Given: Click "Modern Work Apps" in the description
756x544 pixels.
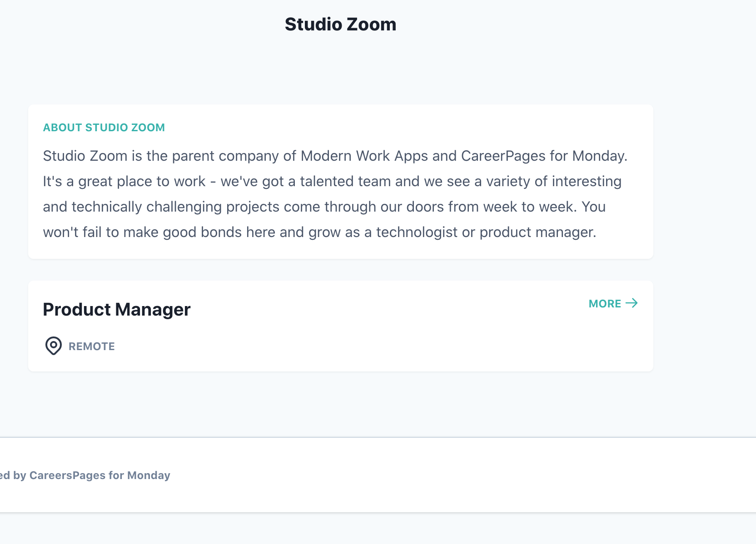Looking at the screenshot, I should pos(364,156).
